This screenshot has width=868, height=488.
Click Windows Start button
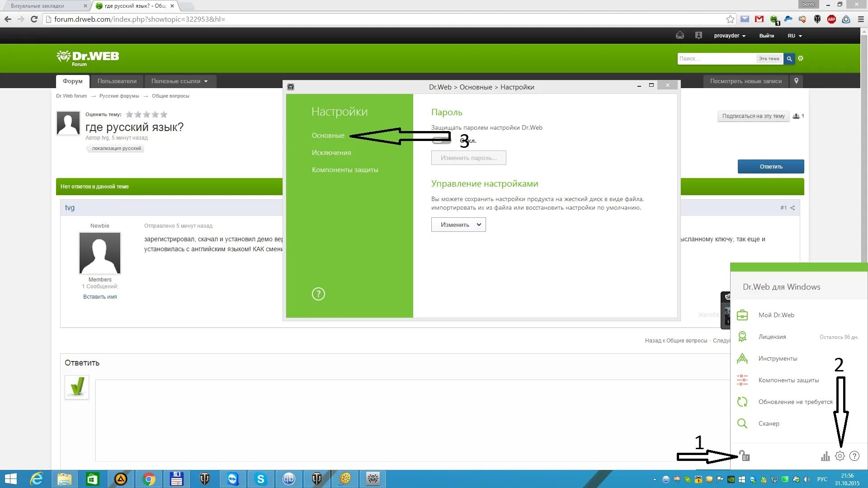click(x=10, y=479)
